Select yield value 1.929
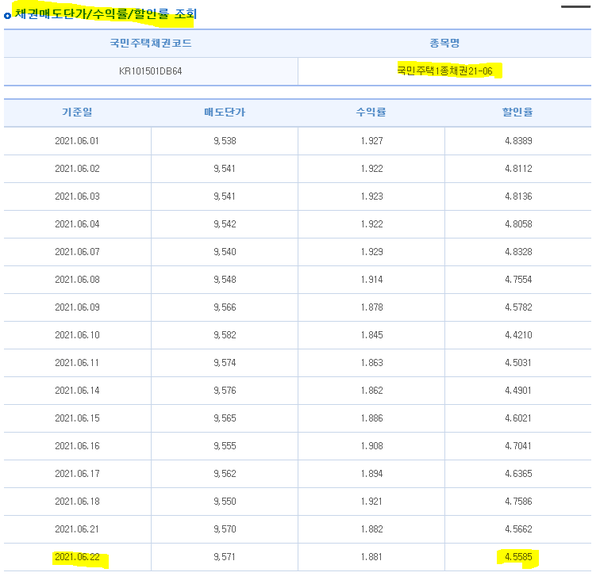The width and height of the screenshot is (600, 580). click(x=372, y=252)
